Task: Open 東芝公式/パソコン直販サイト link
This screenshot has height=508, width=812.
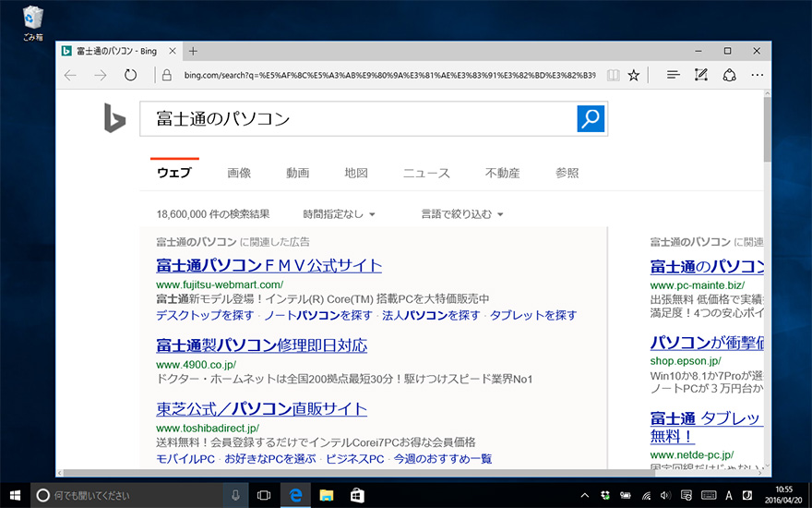Action: (261, 408)
